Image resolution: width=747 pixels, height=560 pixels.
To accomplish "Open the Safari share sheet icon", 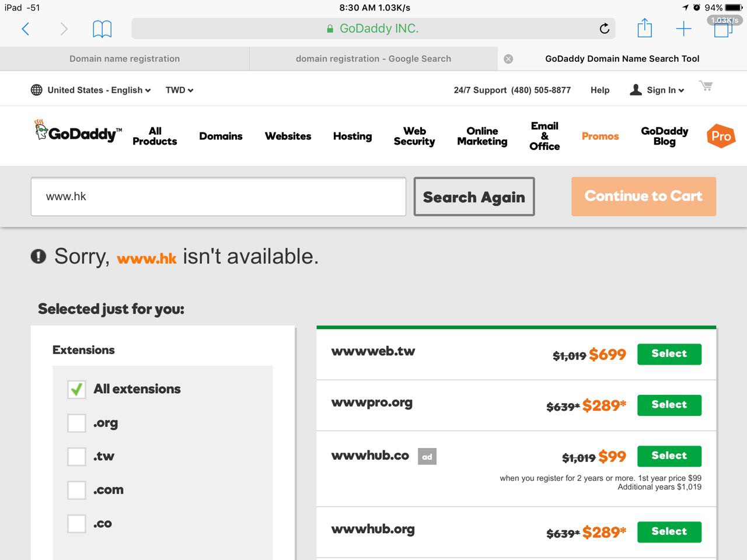I will click(644, 27).
